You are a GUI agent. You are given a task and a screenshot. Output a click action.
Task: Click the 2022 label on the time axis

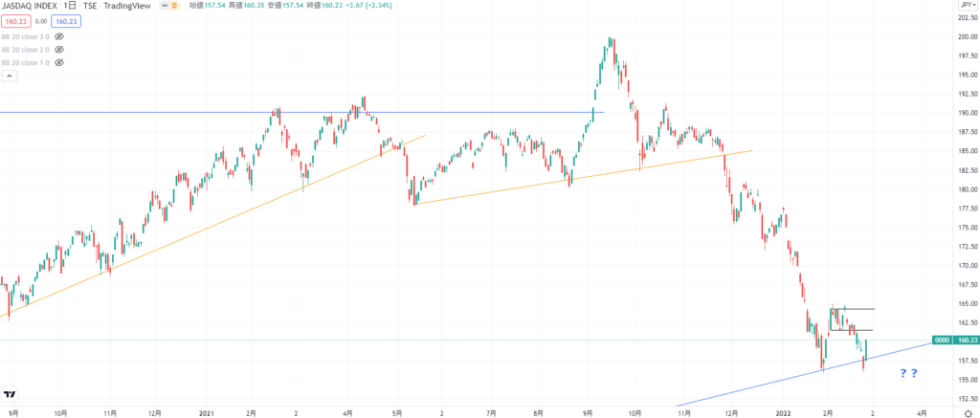click(785, 413)
